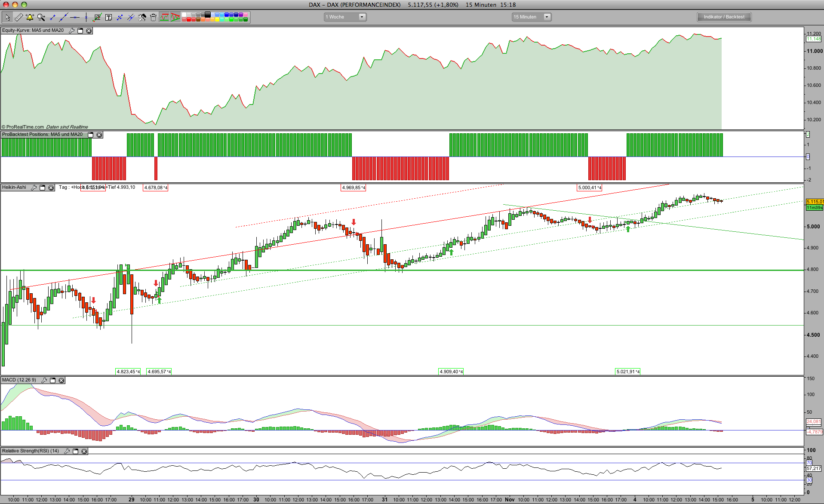The height and width of the screenshot is (504, 824).
Task: Click the green 4.695,57 price label
Action: [x=159, y=372]
